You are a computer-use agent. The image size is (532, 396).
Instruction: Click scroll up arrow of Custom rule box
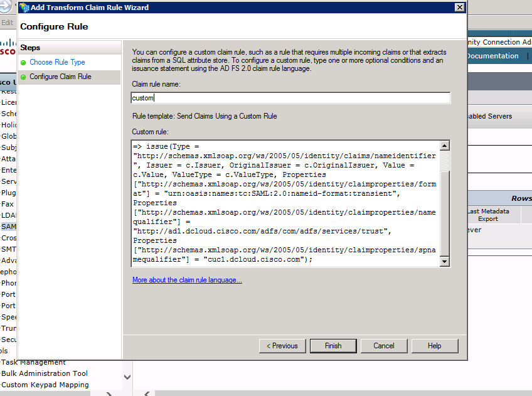pos(444,146)
